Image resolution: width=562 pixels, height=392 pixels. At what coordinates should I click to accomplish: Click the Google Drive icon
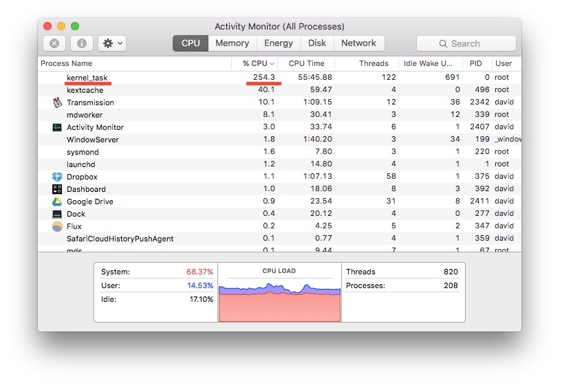[57, 202]
